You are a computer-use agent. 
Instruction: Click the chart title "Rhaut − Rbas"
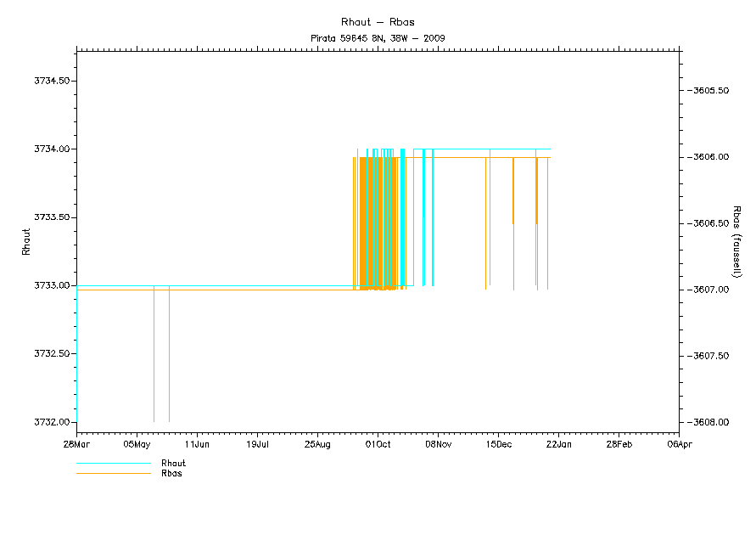coord(378,22)
